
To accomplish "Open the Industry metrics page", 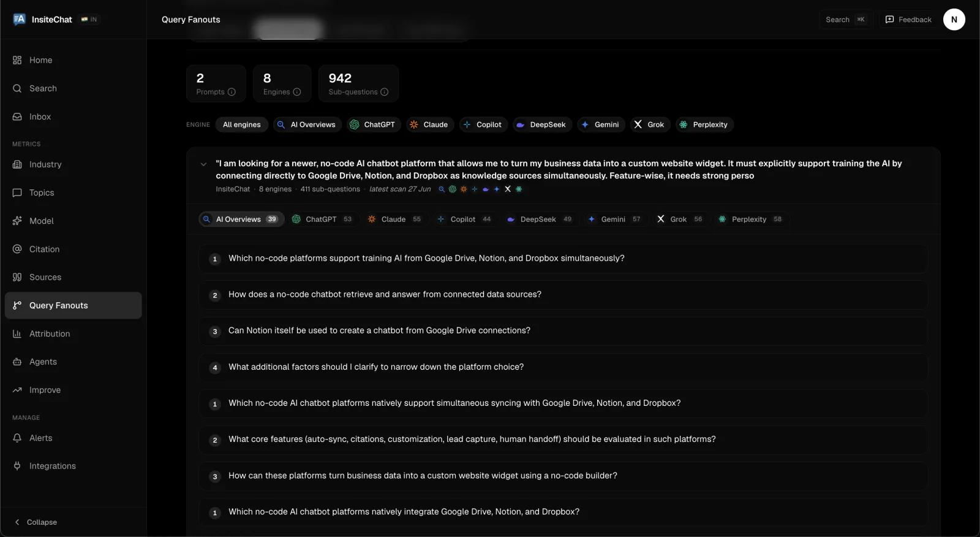I will tap(73, 164).
